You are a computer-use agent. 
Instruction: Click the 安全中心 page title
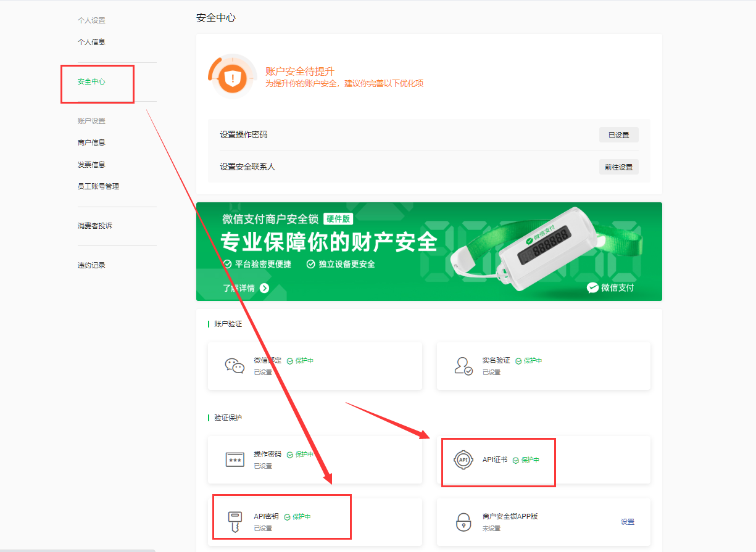(216, 18)
